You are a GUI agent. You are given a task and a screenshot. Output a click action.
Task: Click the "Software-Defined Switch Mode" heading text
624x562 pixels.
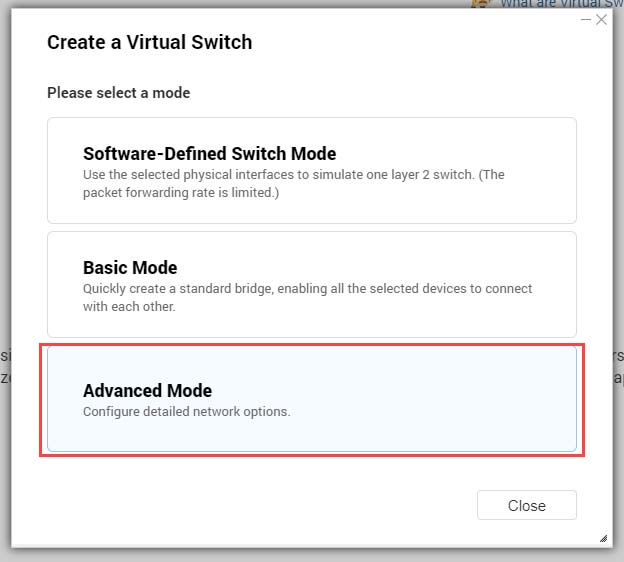[209, 154]
